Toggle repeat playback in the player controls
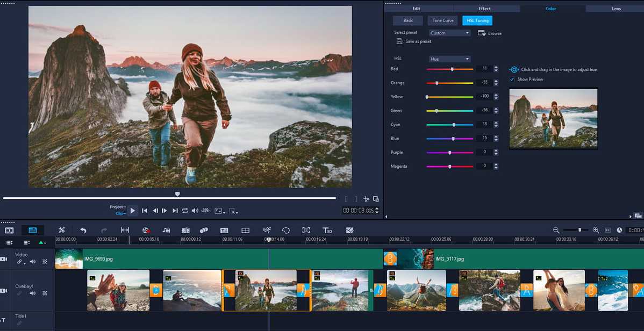 184,211
